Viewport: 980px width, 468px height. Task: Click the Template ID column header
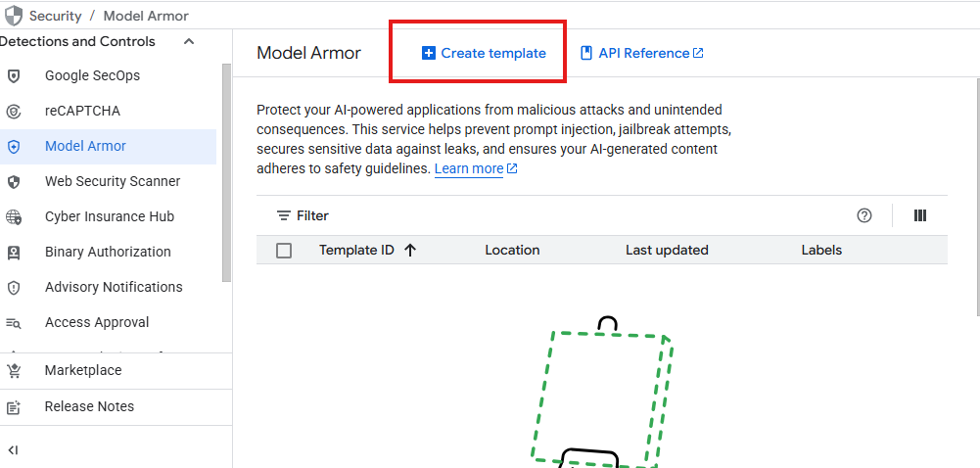click(356, 251)
